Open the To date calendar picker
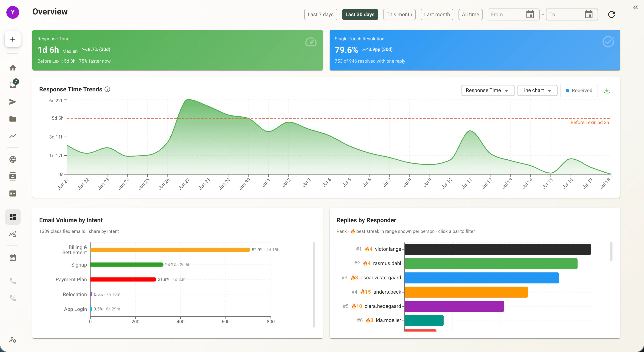 588,14
